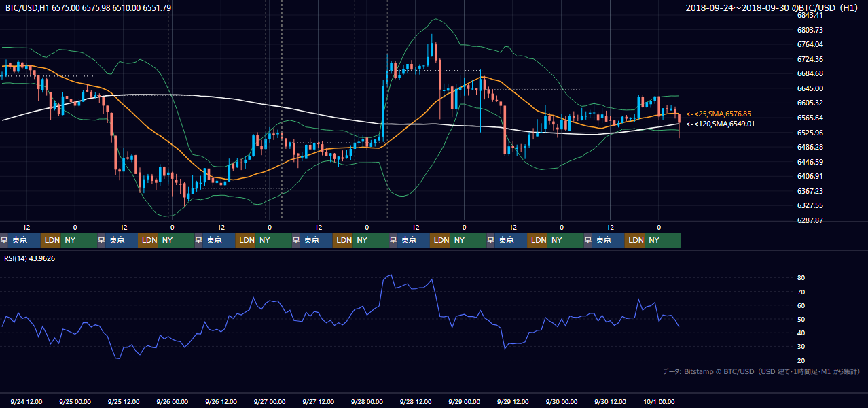Select the 6525.96 price axis label
The width and height of the screenshot is (868, 408).
pos(811,133)
